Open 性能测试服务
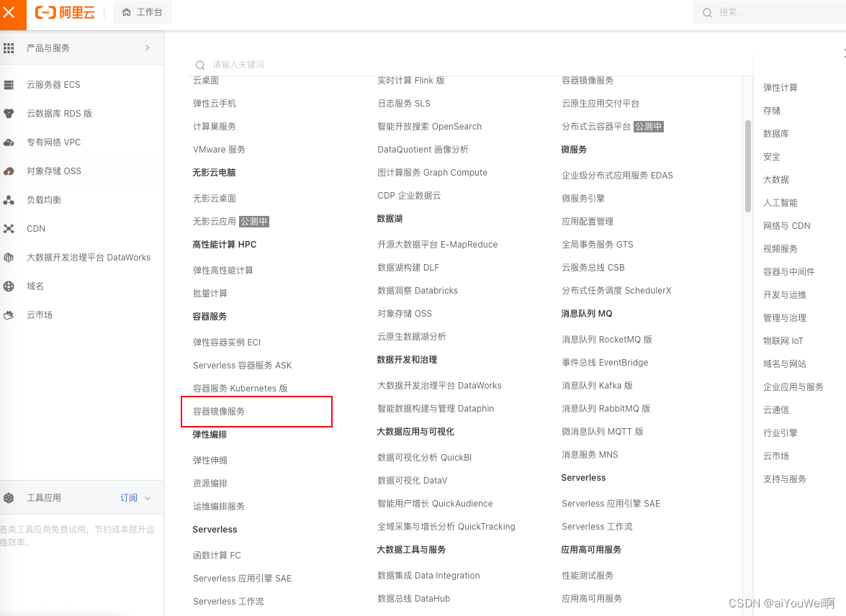 pyautogui.click(x=588, y=576)
